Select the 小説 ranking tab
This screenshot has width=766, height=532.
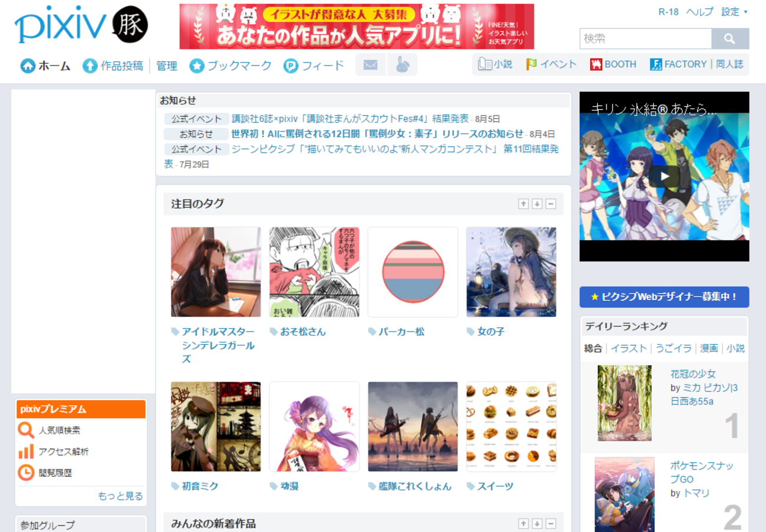click(x=735, y=348)
